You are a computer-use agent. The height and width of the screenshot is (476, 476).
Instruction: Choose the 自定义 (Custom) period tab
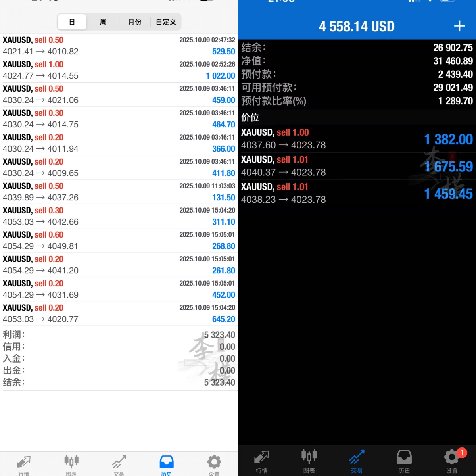[x=166, y=22]
